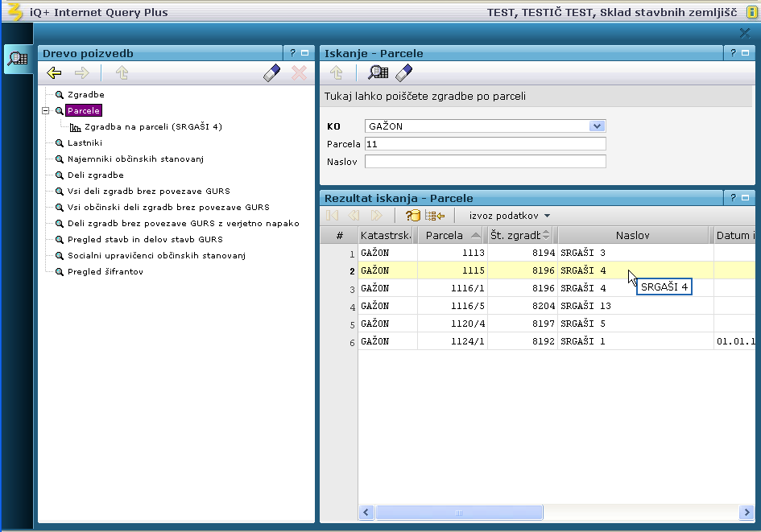Screen dimensions: 761x532
Task: Select Lastniki query
Action: pyautogui.click(x=85, y=142)
